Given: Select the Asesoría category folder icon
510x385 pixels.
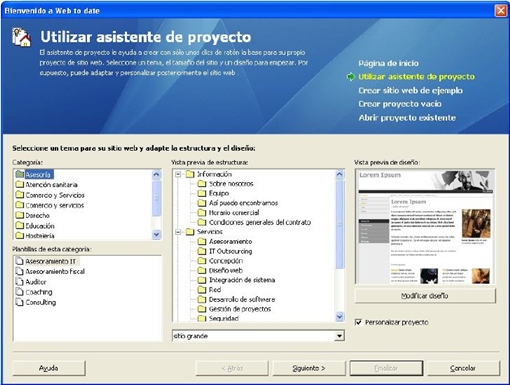Looking at the screenshot, I should point(20,174).
